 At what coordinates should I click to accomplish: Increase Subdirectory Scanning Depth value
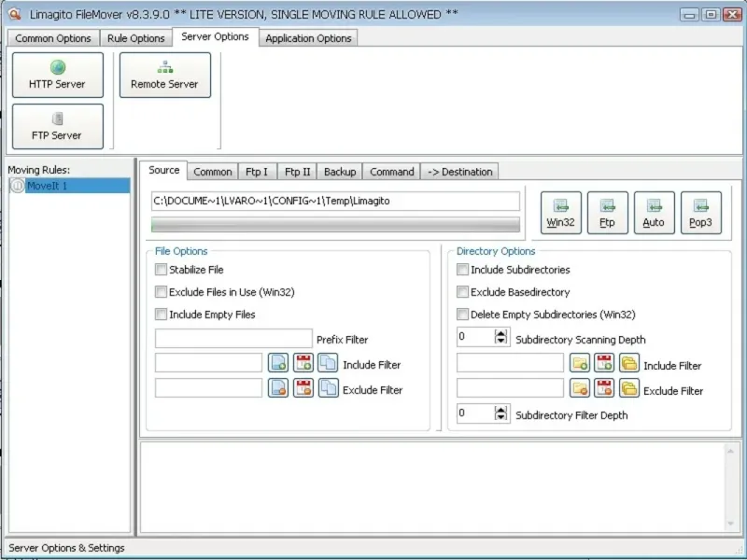500,333
